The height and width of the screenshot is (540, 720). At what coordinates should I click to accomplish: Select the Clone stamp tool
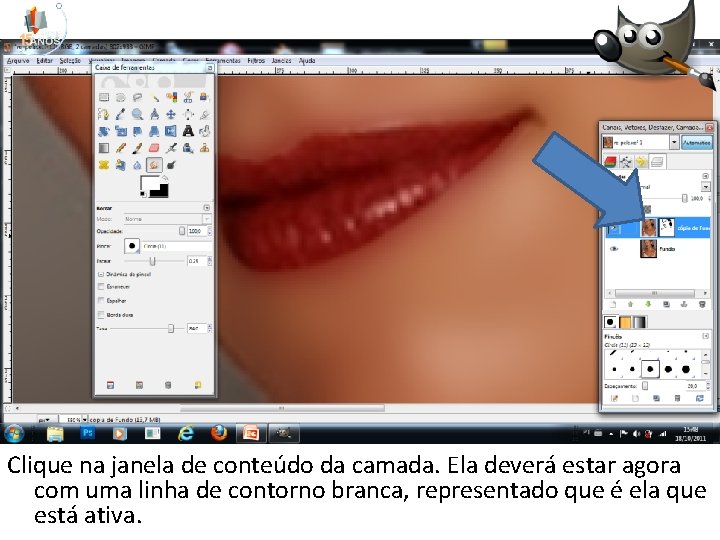point(204,148)
